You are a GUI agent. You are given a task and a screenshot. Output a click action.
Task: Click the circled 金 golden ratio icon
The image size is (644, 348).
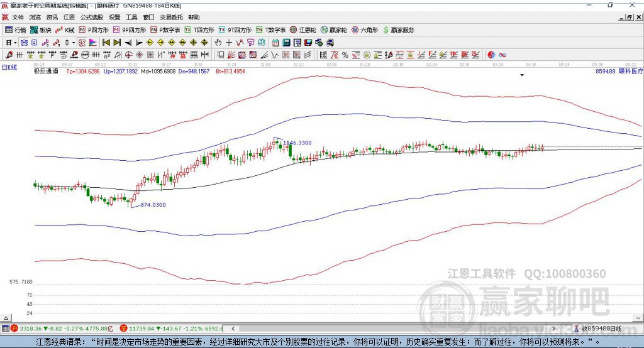(x=367, y=55)
